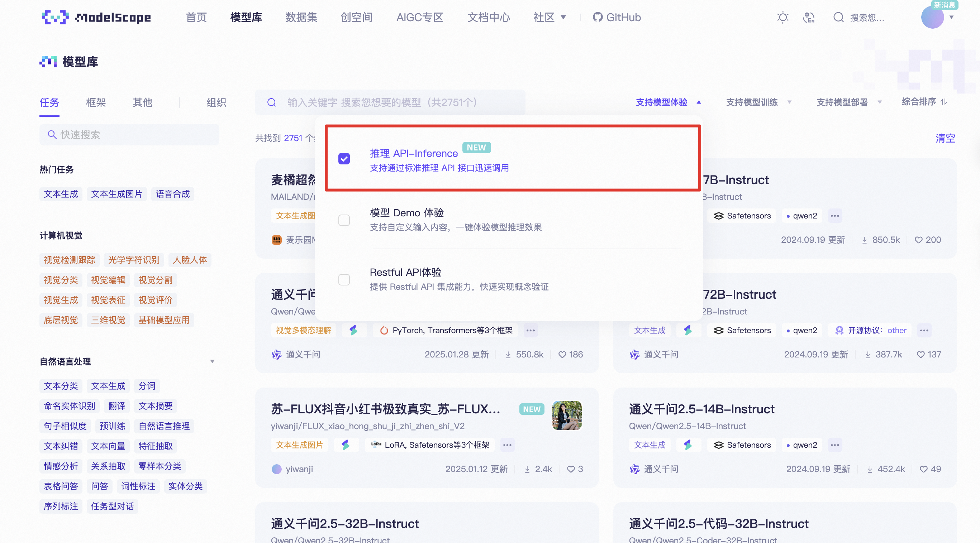The image size is (980, 543).
Task: Open the 通义千问2.5-代码-32B-Instruct model
Action: coord(719,524)
